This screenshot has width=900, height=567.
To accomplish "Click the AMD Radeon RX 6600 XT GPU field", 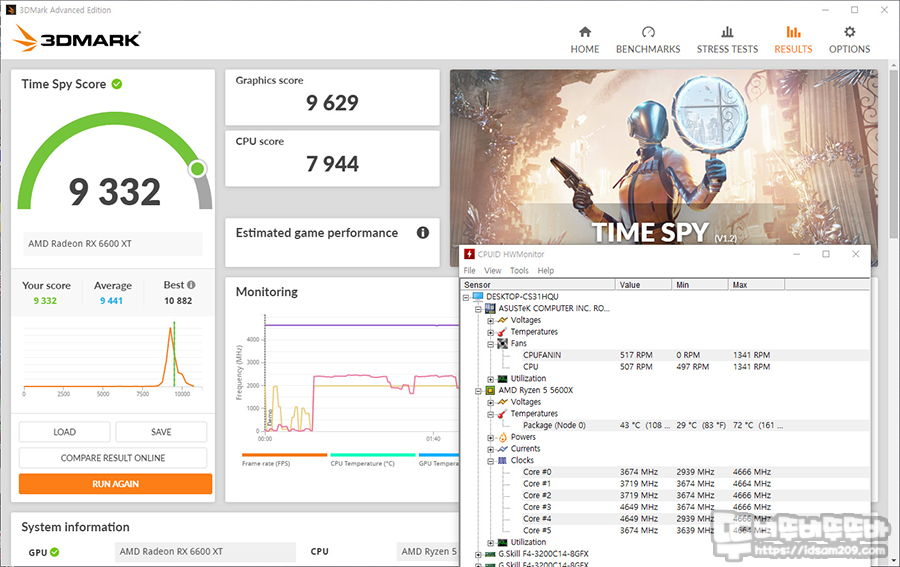I will point(205,552).
